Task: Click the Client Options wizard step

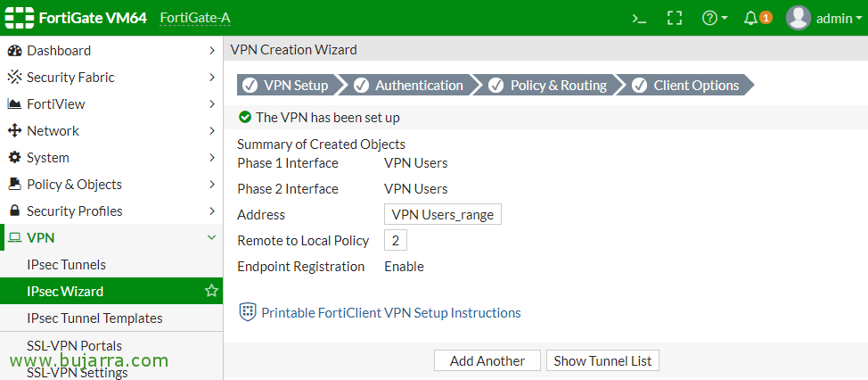Action: tap(687, 86)
